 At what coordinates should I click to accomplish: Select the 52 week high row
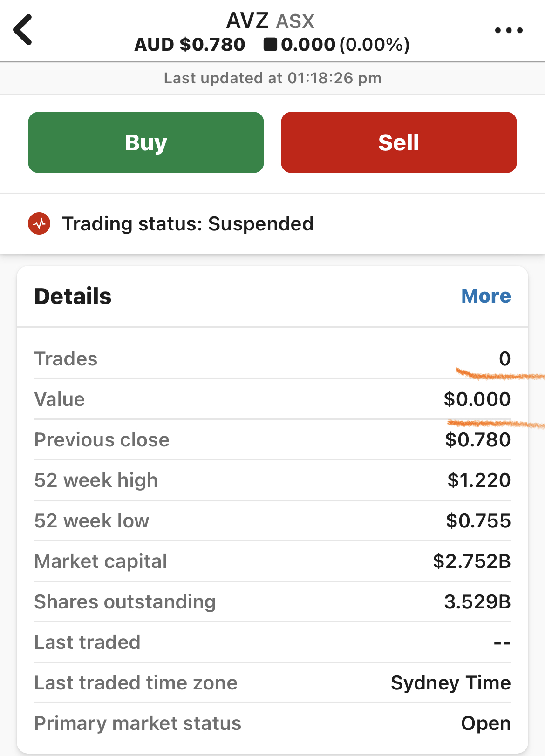click(272, 480)
